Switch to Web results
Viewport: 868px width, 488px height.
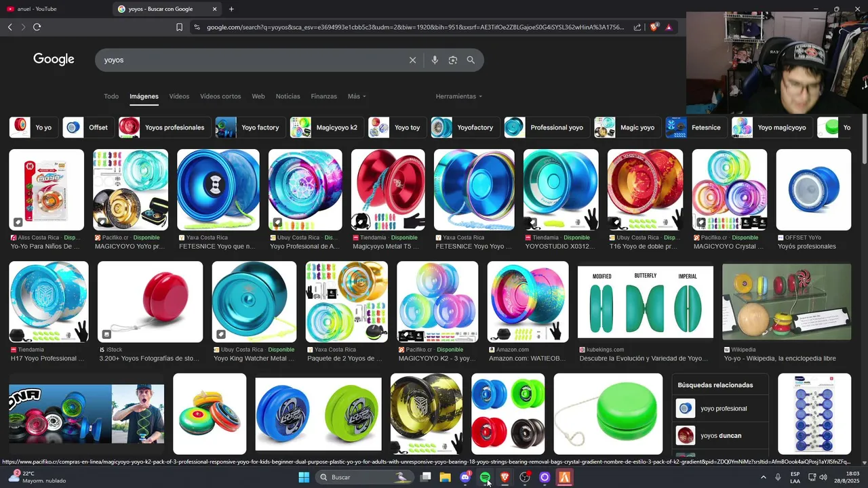click(258, 96)
